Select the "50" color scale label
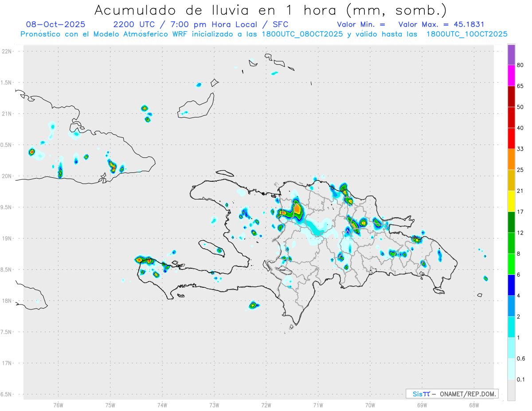Screen dimensions: 532x411 point(520,107)
